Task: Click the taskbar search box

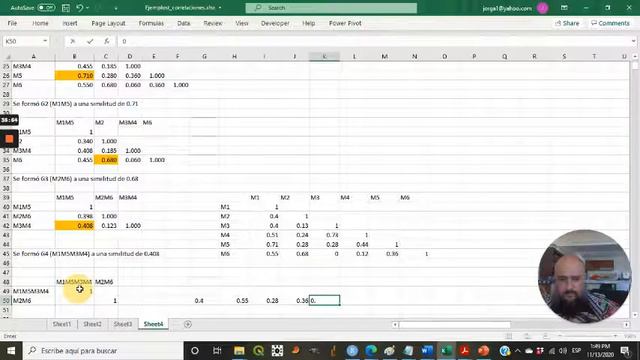Action: [x=103, y=351]
